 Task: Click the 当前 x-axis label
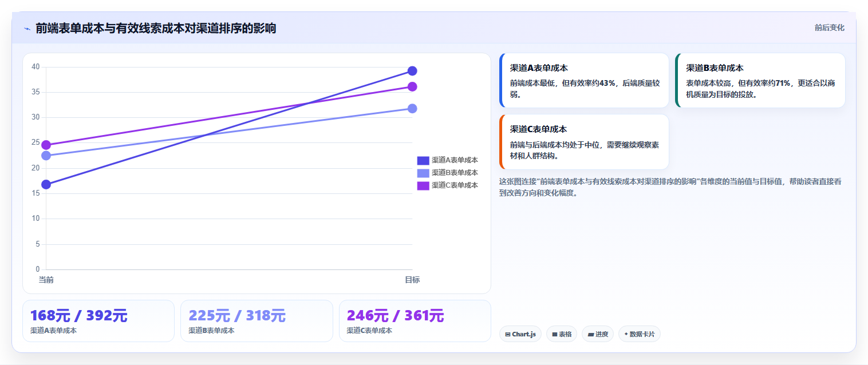pos(46,280)
